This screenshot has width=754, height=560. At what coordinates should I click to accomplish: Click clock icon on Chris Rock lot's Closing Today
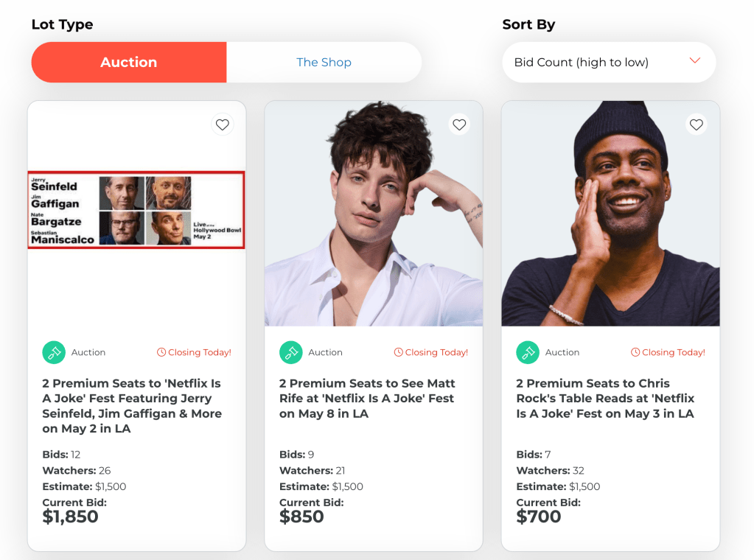click(635, 352)
